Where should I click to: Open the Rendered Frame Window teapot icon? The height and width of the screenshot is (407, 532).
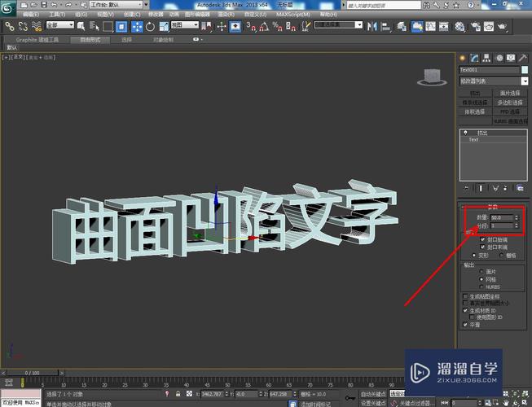[x=489, y=26]
